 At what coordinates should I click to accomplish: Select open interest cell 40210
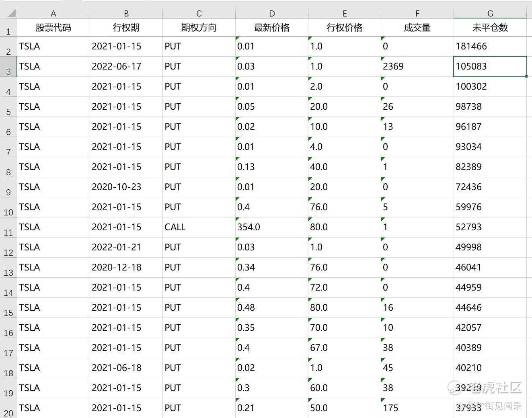point(490,368)
